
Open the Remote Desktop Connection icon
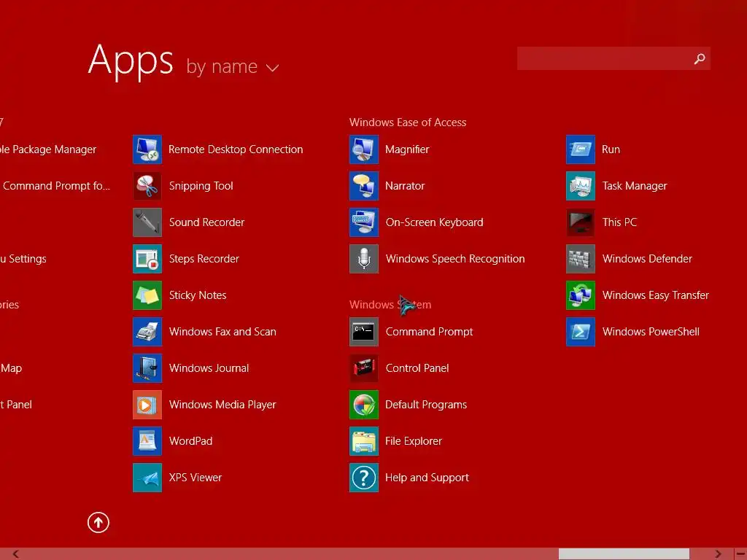147,149
